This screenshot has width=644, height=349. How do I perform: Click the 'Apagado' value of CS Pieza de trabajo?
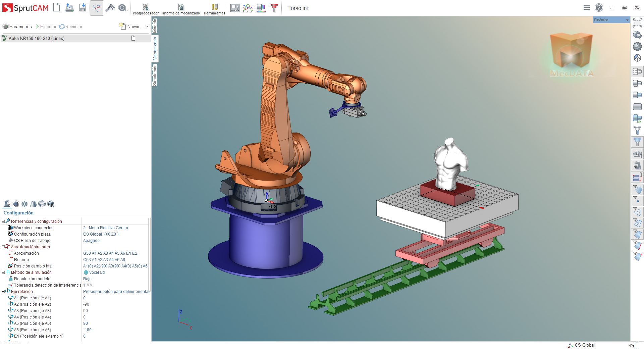pos(91,240)
